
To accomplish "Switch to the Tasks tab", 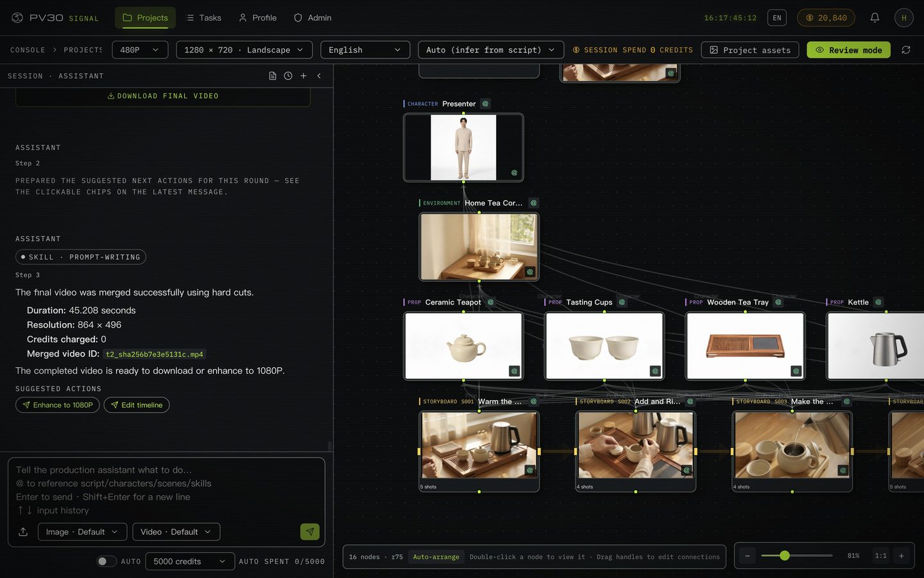I will [203, 18].
